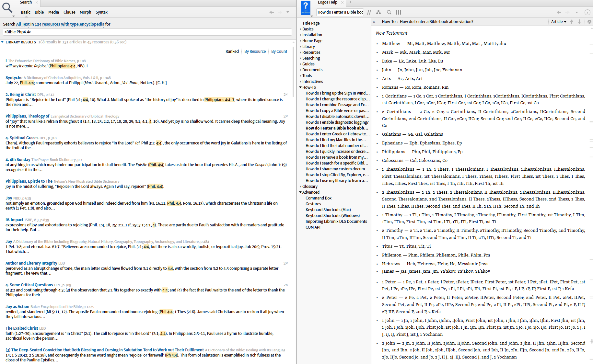Open the '4. 4th Sunday' search result
Viewport: 593px width, 364px height.
18,160
